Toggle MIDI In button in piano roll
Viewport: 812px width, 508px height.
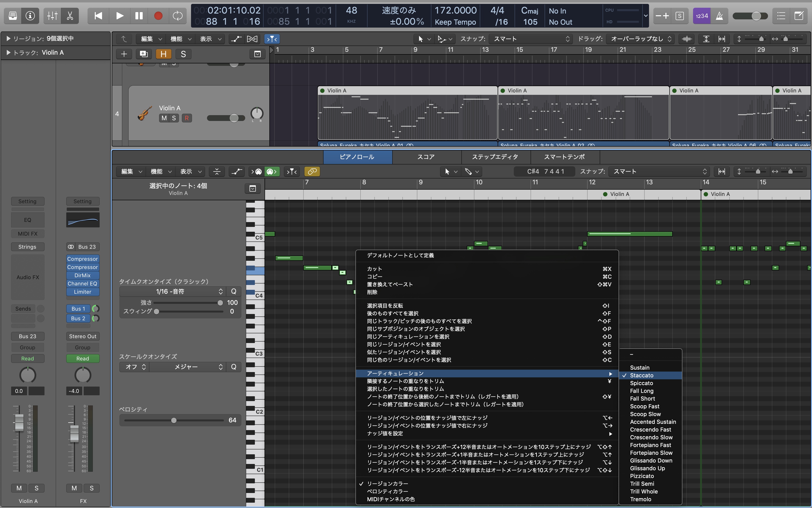click(257, 172)
